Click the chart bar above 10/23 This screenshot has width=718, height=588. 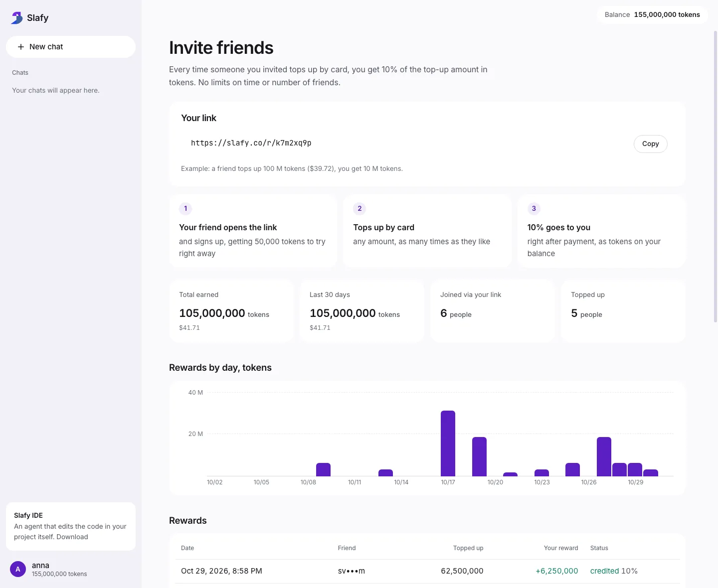pos(541,472)
